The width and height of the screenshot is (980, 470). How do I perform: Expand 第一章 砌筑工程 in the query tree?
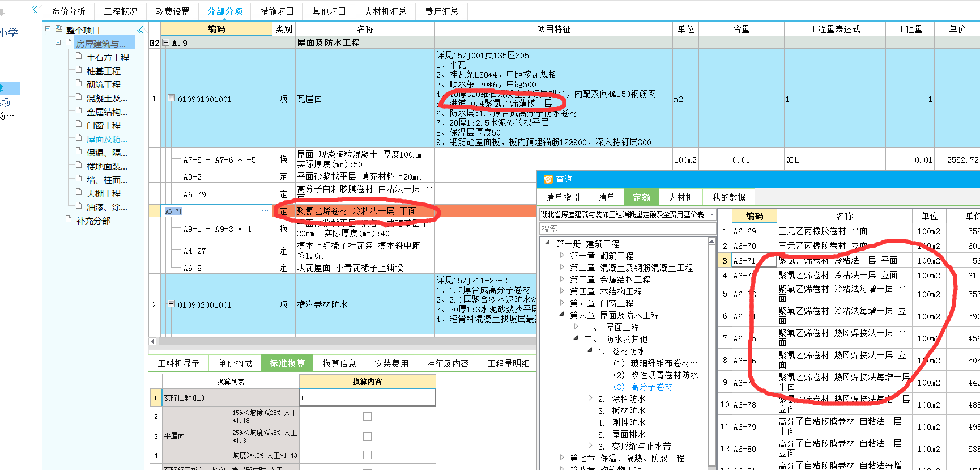coord(562,256)
